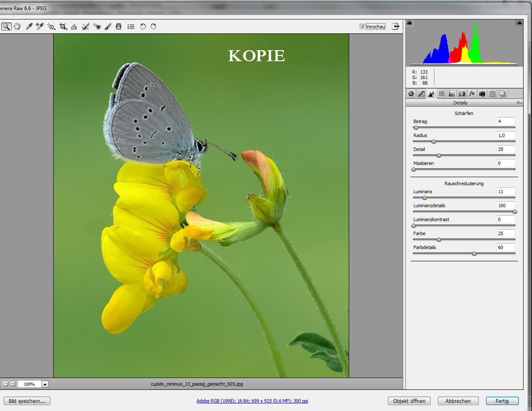Click the butterfly preview image
Viewport: 532px width, 411px height.
click(201, 206)
